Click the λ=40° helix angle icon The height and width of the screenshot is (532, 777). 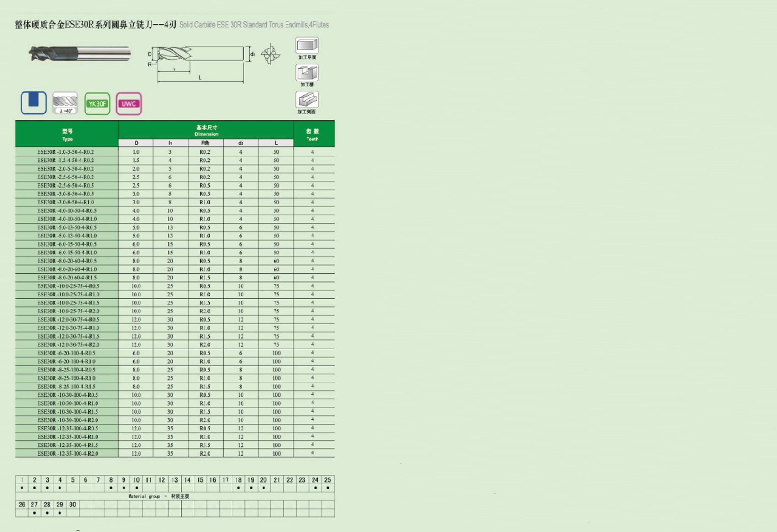click(65, 103)
